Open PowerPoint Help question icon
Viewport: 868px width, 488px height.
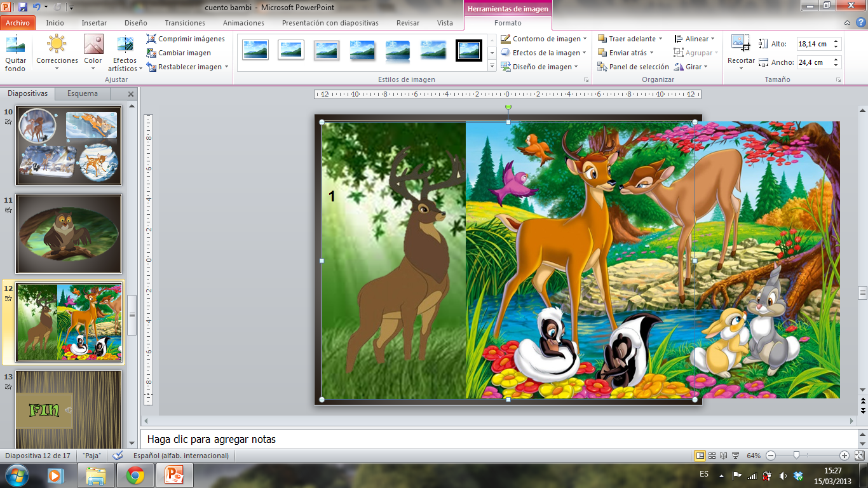click(x=861, y=23)
